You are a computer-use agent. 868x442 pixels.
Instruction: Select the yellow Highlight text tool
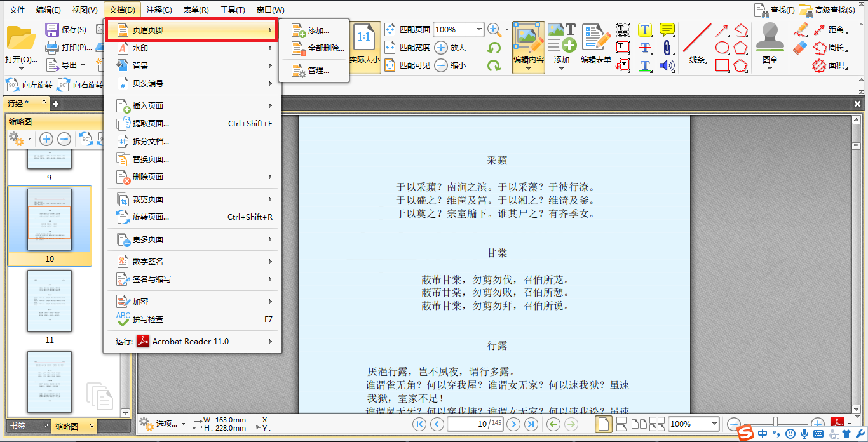click(645, 30)
